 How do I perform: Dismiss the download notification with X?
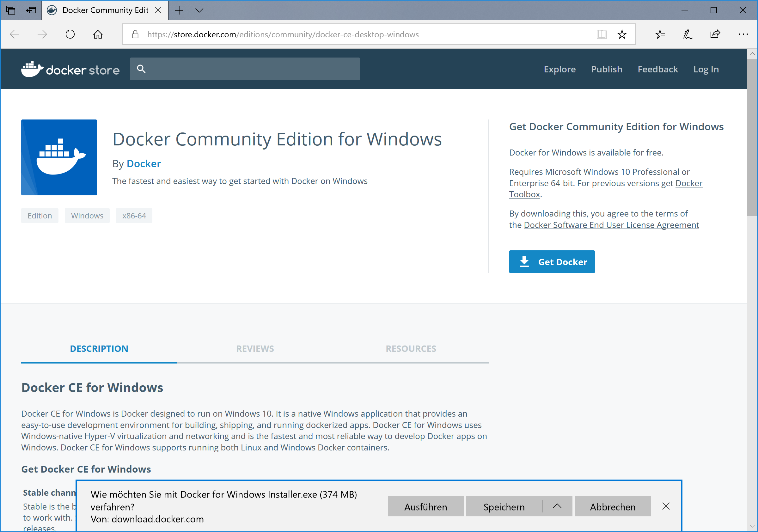(x=666, y=506)
